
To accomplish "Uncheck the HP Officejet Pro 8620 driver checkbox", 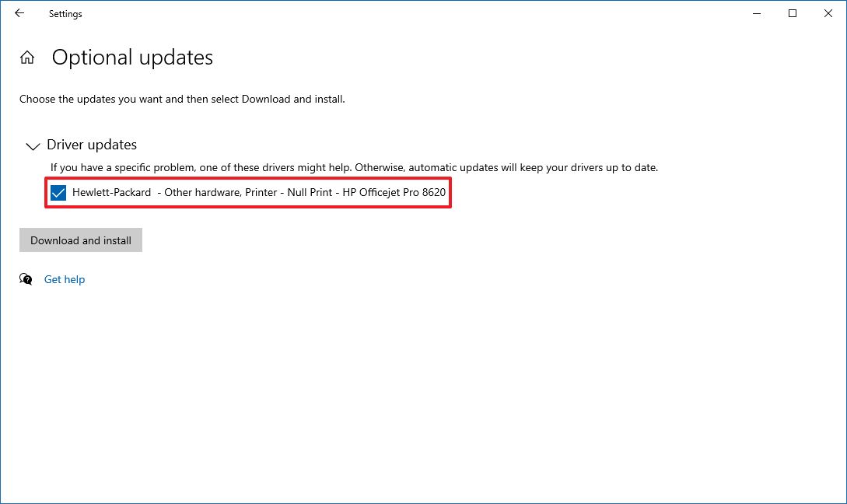I will [x=58, y=193].
